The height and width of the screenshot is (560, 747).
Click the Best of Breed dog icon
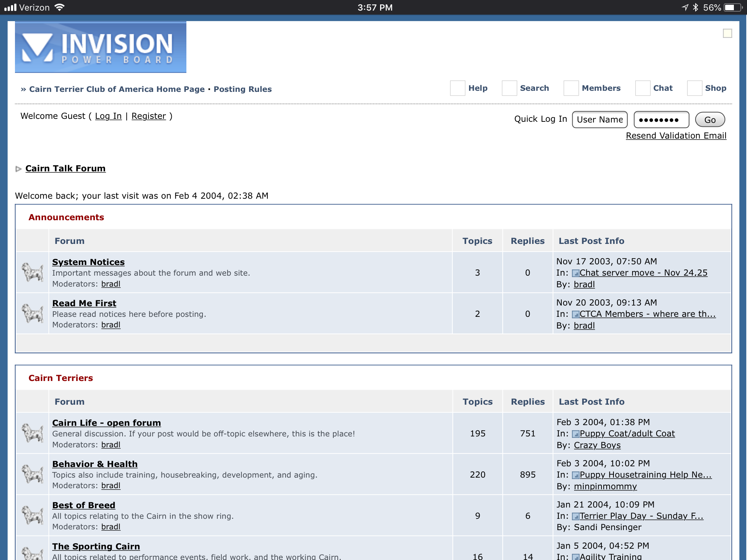[x=32, y=515]
